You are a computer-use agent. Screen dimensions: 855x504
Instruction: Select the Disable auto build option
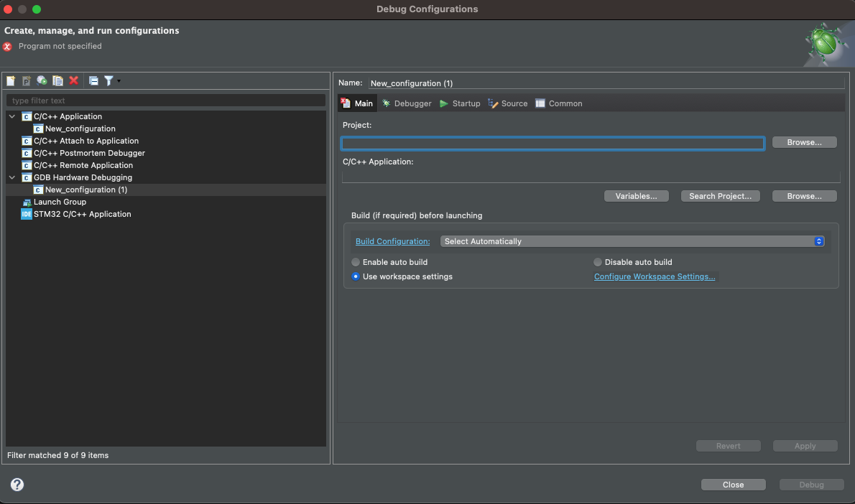(597, 262)
